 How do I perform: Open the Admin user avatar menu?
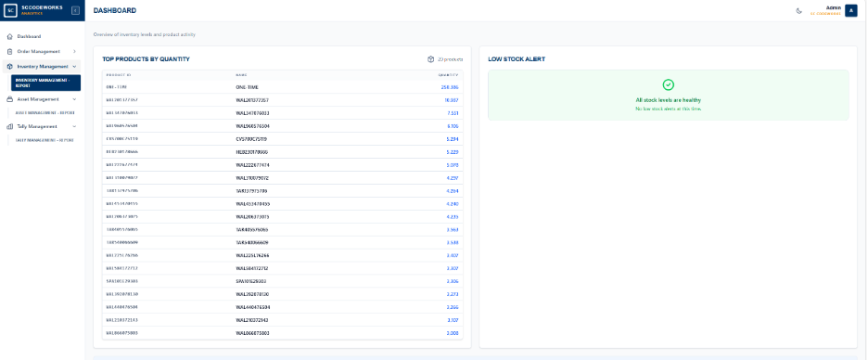(x=850, y=10)
